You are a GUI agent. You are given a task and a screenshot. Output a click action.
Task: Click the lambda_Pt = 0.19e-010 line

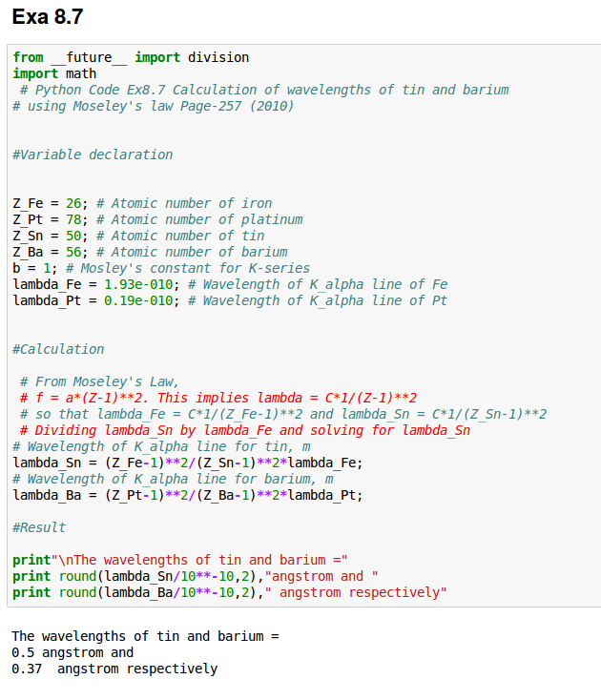tap(229, 300)
